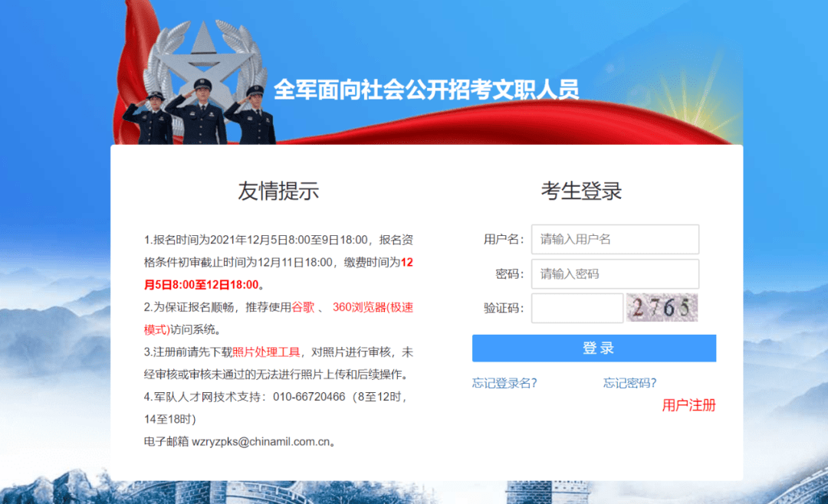Select the 验证码 captcha input box
Screen dimensions: 828x504
577,308
